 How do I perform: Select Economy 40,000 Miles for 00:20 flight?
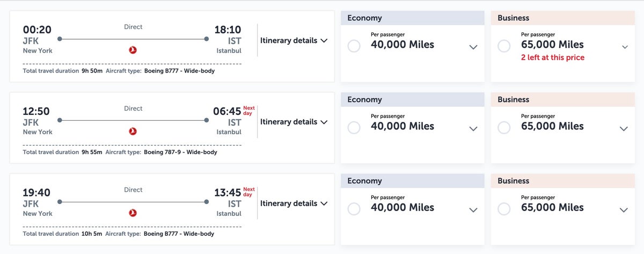[354, 46]
